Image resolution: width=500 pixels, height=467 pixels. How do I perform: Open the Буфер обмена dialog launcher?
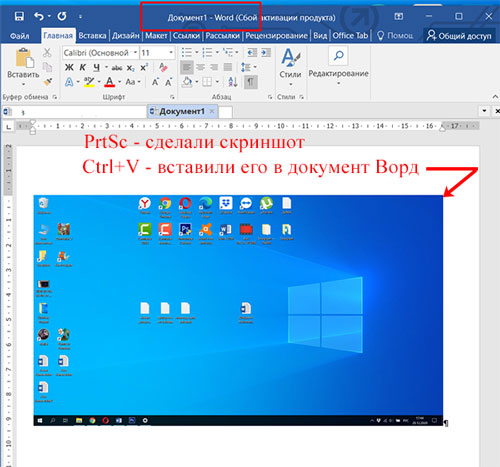55,97
